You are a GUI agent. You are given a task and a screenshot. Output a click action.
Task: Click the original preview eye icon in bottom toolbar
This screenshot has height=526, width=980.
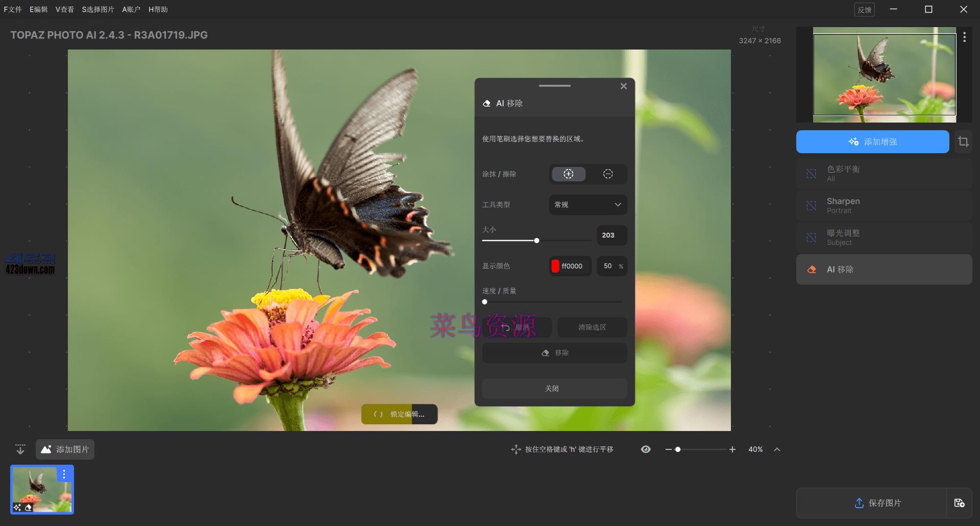[x=645, y=449]
